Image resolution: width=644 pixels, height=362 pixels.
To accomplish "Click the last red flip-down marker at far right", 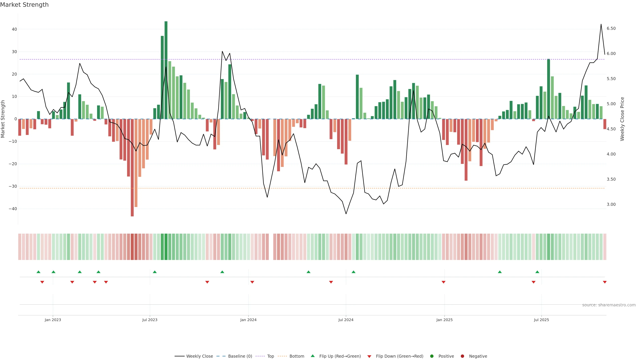I will (604, 282).
